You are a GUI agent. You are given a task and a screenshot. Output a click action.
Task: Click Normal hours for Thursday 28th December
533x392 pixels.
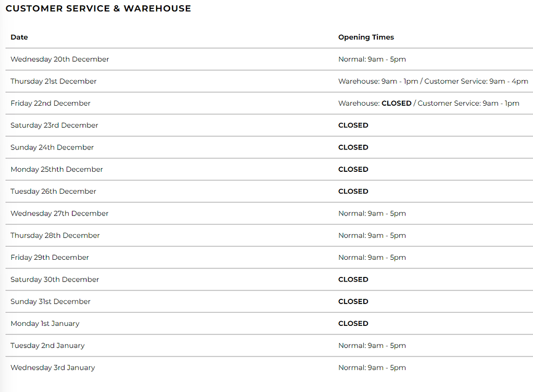372,235
